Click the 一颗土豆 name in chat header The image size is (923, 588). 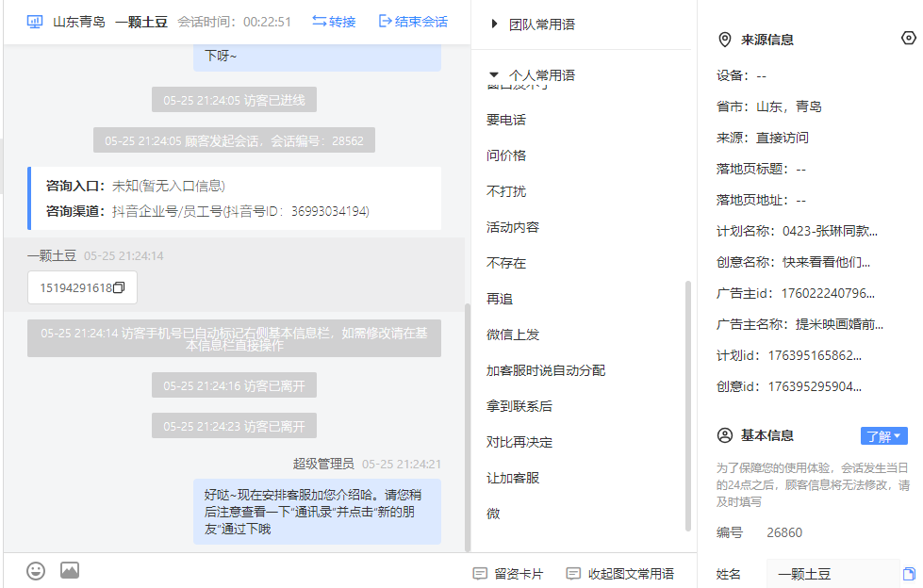click(141, 23)
